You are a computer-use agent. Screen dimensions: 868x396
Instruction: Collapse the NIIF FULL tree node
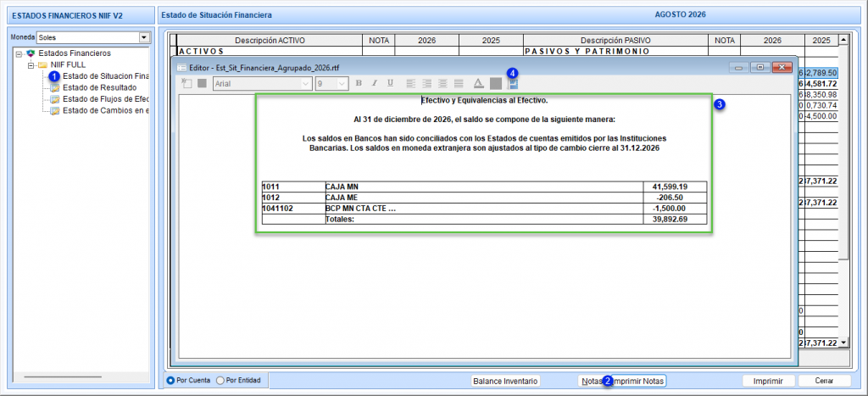click(x=31, y=64)
